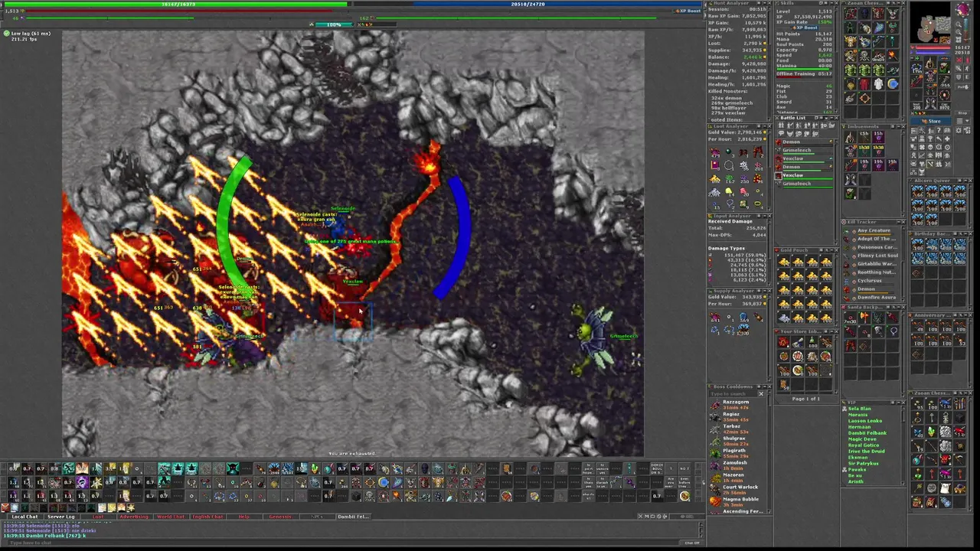Minimize the Kill Tracker panel
980x551 pixels.
click(898, 222)
